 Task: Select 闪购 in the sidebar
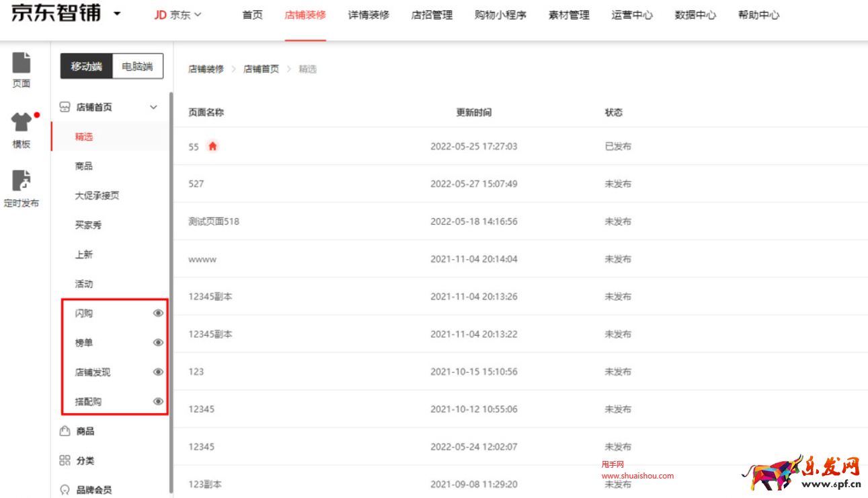pos(84,314)
